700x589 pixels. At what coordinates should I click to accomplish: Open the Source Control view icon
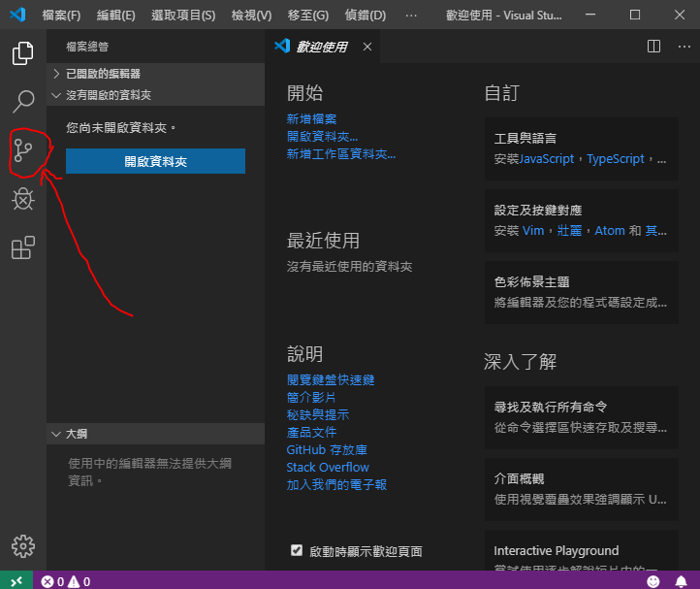pos(22,150)
